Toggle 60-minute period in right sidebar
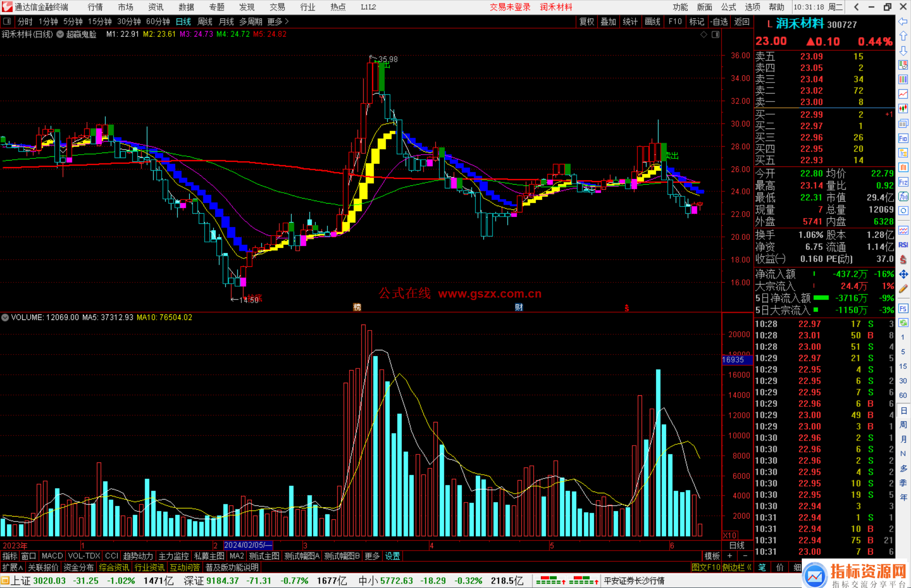The height and width of the screenshot is (588, 911). [903, 395]
